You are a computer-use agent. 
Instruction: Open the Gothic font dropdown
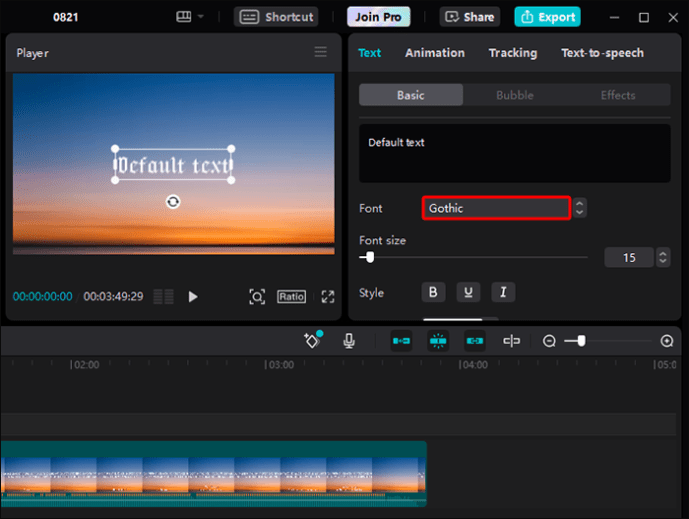[496, 208]
